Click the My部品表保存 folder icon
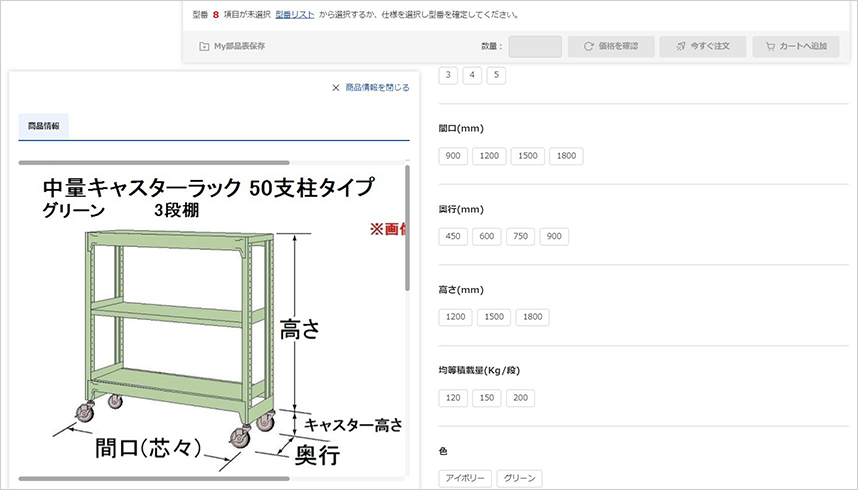858x490 pixels. [x=205, y=46]
